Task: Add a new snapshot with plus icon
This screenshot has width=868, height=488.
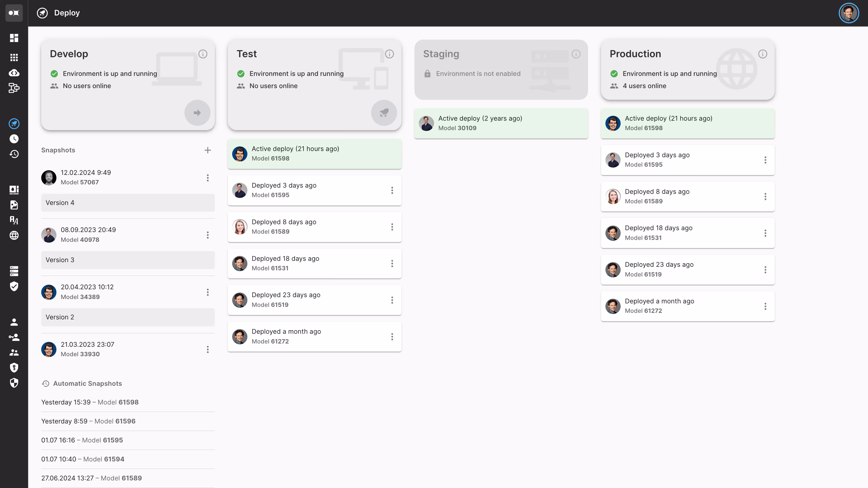Action: click(208, 150)
